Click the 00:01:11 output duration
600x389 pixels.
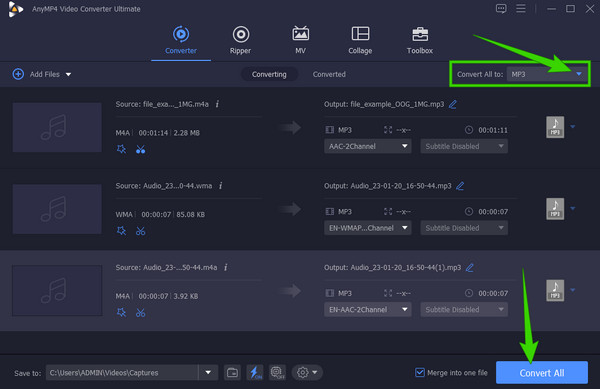click(493, 130)
